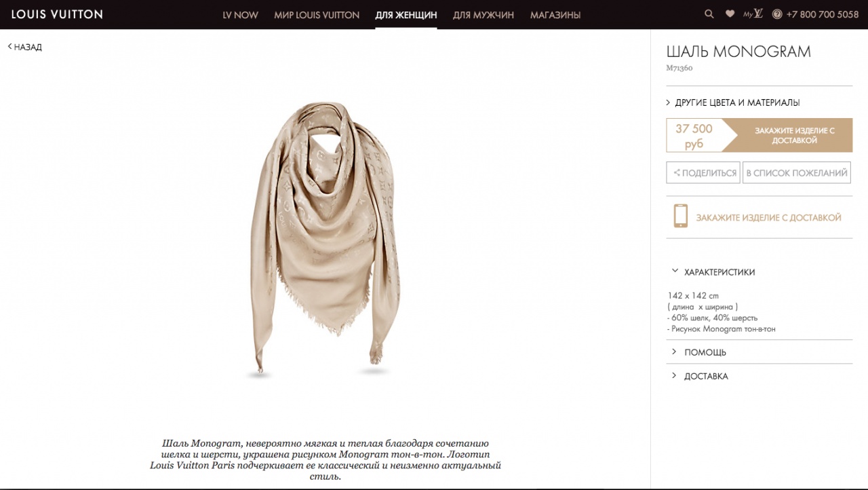Screen dimensions: 868x490
Task: Click the share icon on ПОДЕЛИТЬСЯ
Action: (675, 173)
